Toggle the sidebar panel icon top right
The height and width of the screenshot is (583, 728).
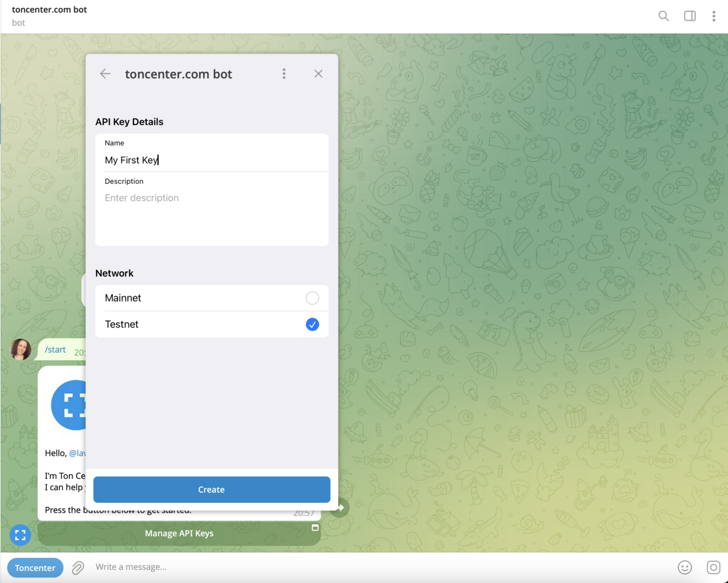pos(690,16)
